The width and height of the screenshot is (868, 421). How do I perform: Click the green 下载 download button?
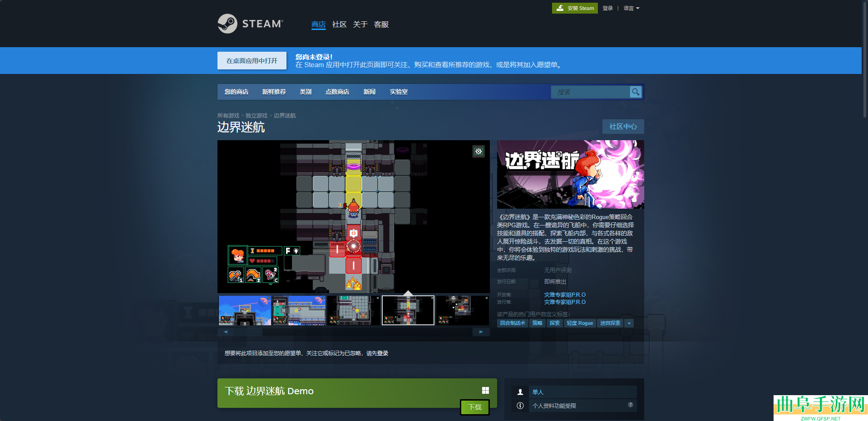475,407
